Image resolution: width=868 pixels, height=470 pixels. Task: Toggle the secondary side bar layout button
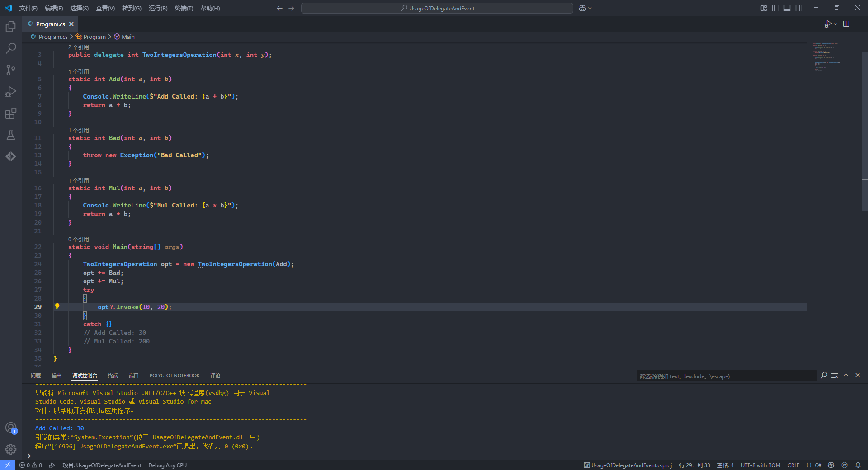click(x=799, y=8)
